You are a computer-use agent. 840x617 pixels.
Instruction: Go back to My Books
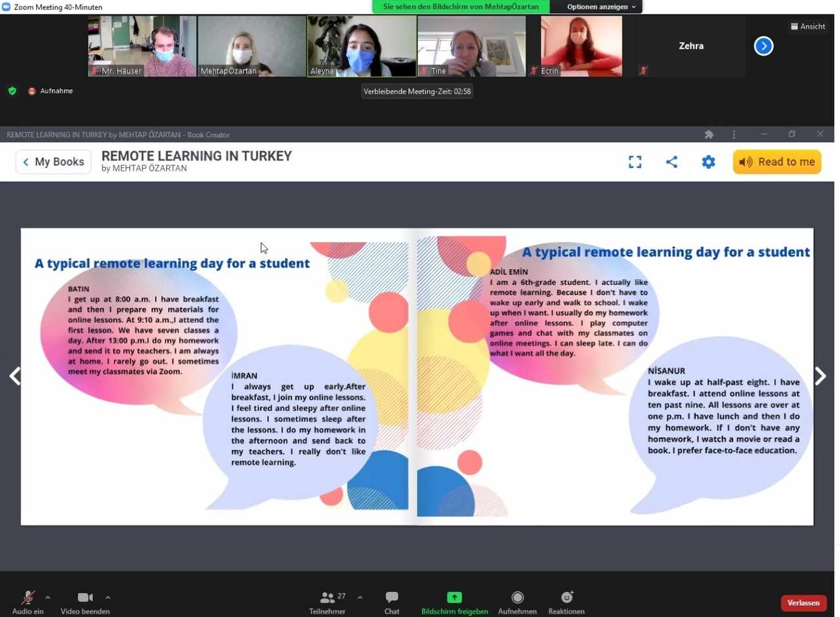click(x=53, y=161)
